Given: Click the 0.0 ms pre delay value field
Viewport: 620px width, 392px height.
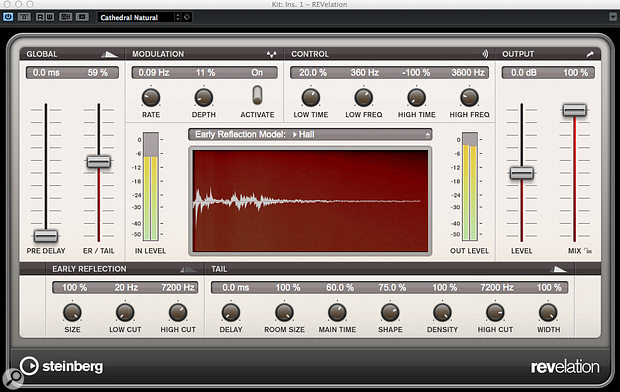Looking at the screenshot, I should pos(46,73).
